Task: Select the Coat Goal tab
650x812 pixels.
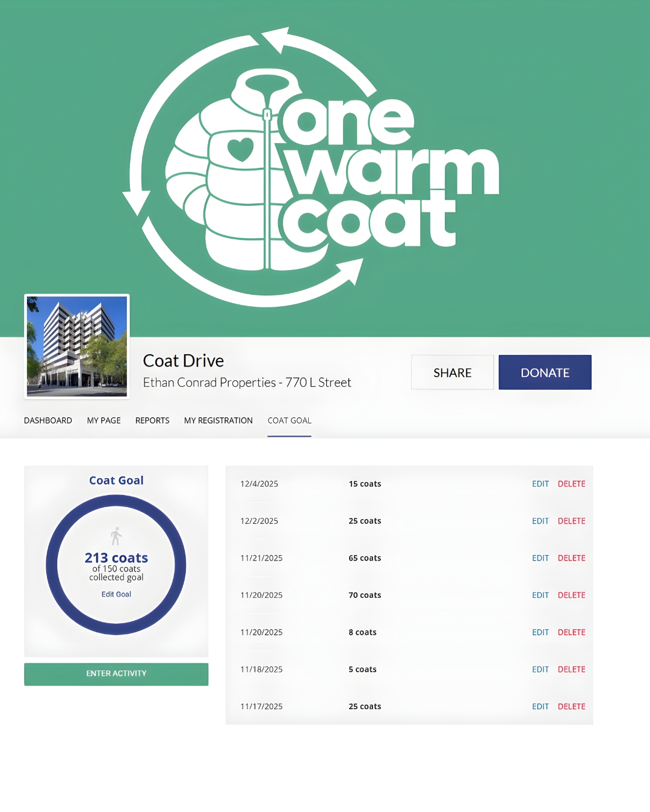Action: tap(289, 420)
